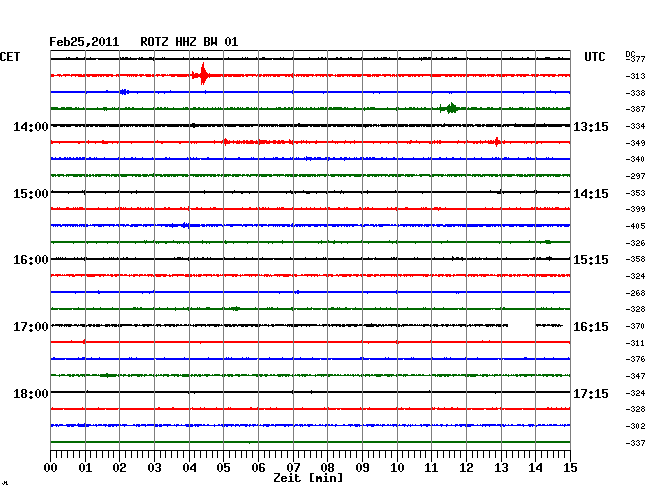Click the DC offset value -340
Viewport: 650px width, 494px height.
635,159
